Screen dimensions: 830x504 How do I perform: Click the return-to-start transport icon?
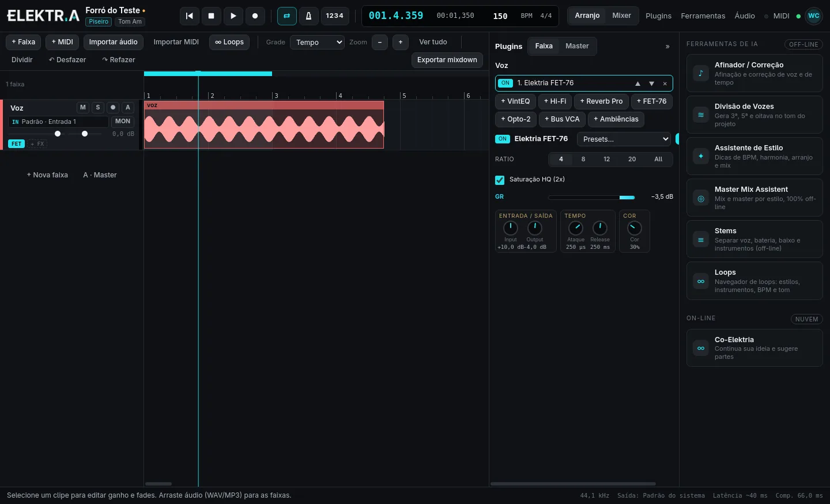[x=189, y=16]
